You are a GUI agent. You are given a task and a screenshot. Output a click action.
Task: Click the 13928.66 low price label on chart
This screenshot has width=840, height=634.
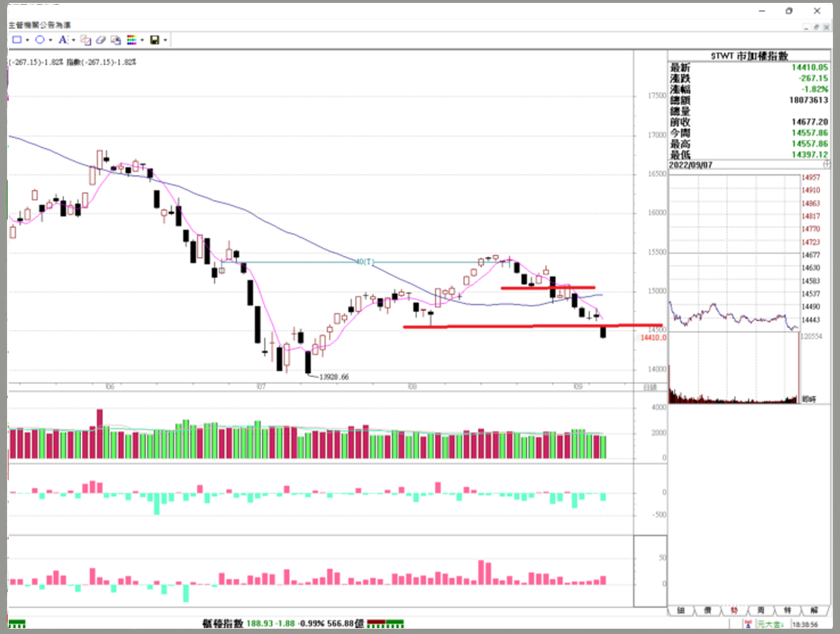tap(334, 377)
